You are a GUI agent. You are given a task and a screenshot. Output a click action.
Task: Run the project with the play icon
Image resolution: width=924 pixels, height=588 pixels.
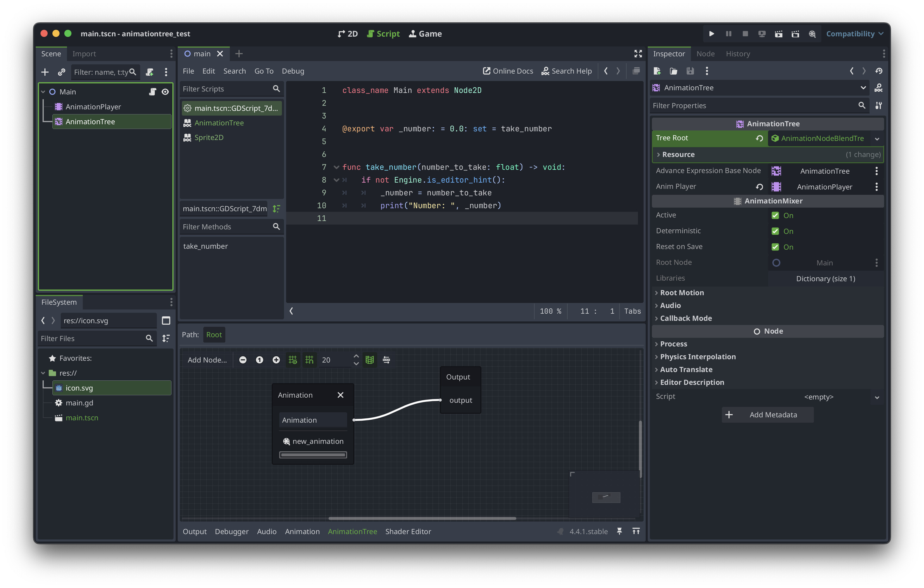pos(711,34)
